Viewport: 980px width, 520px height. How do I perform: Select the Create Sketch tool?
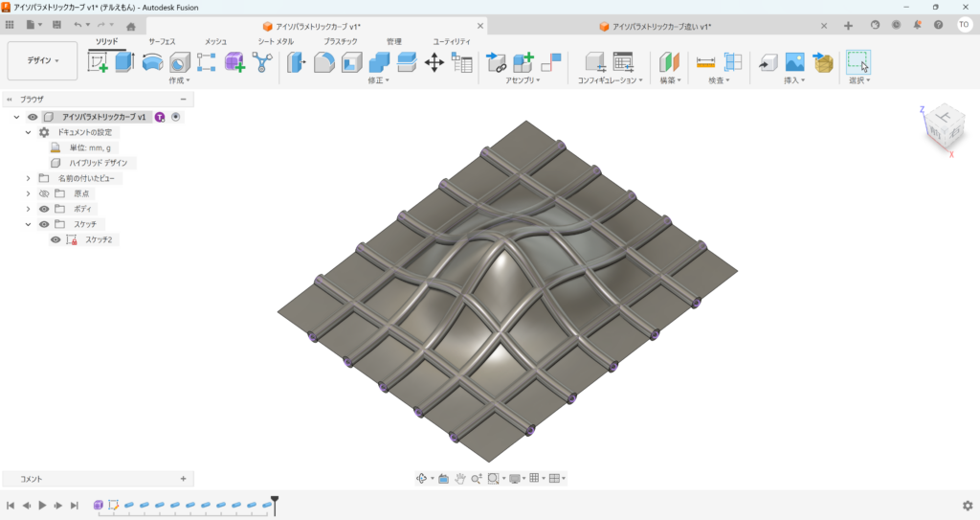tap(98, 62)
